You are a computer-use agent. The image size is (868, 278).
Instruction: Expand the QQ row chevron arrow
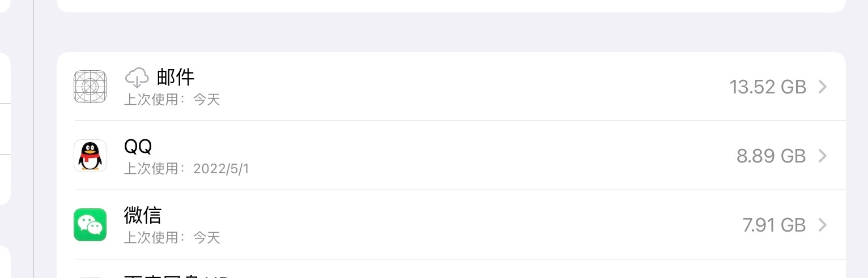(x=823, y=156)
